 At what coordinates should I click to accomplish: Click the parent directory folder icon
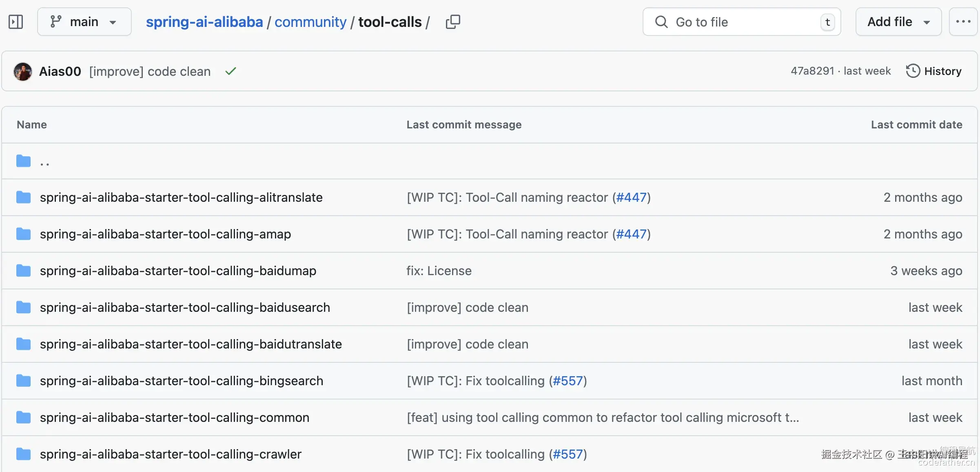point(23,161)
